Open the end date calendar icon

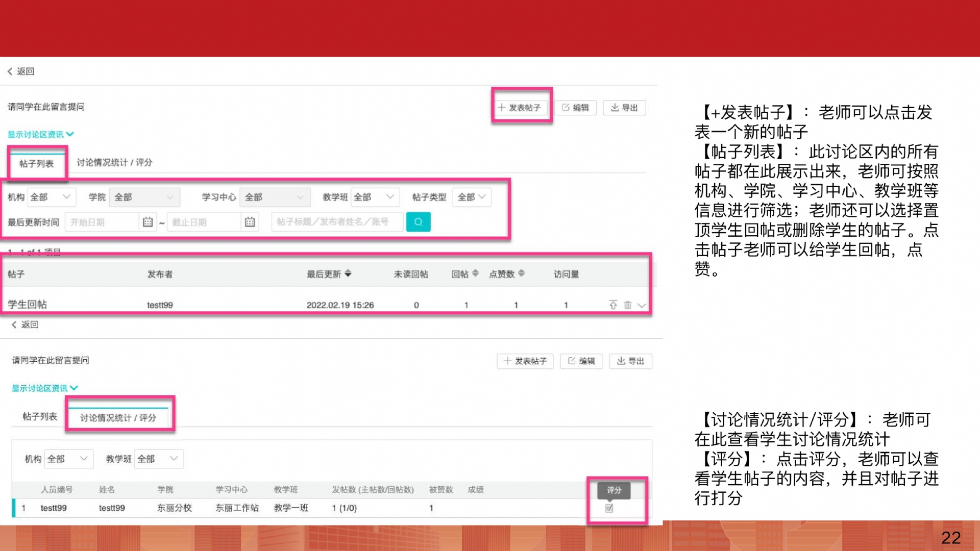coord(250,222)
